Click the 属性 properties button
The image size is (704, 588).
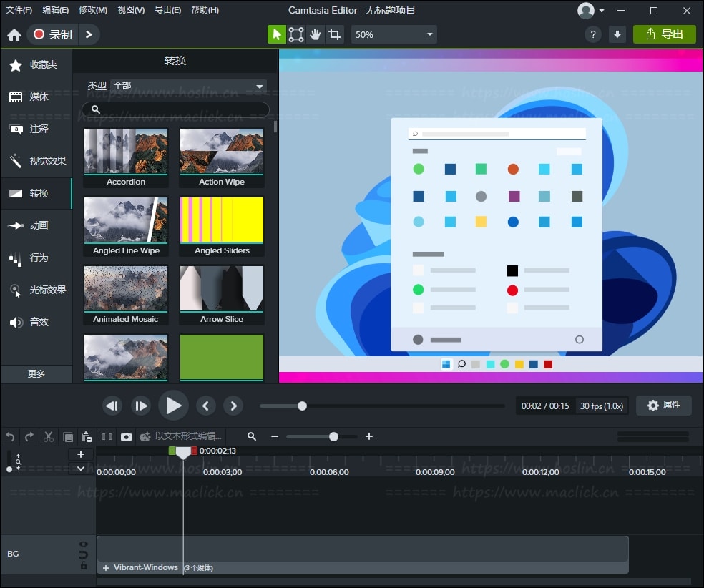pyautogui.click(x=663, y=406)
